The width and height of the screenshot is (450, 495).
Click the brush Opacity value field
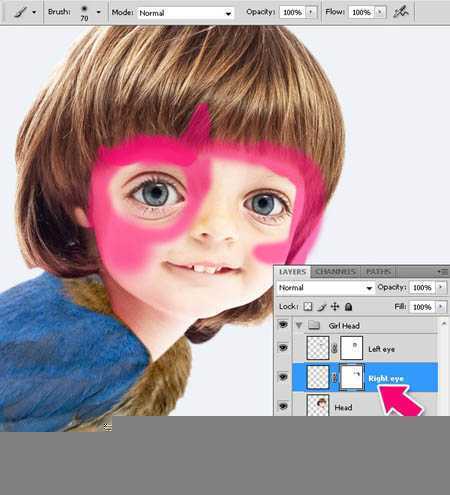292,13
